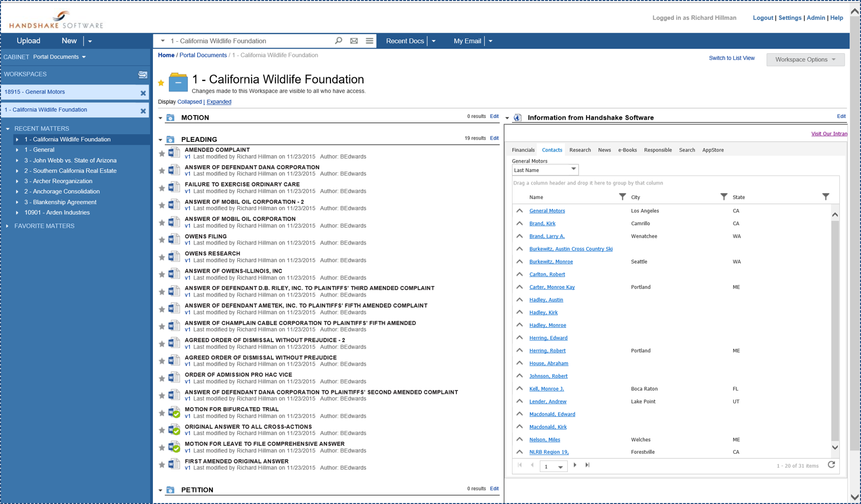Collapse the MOTION section

pos(161,118)
